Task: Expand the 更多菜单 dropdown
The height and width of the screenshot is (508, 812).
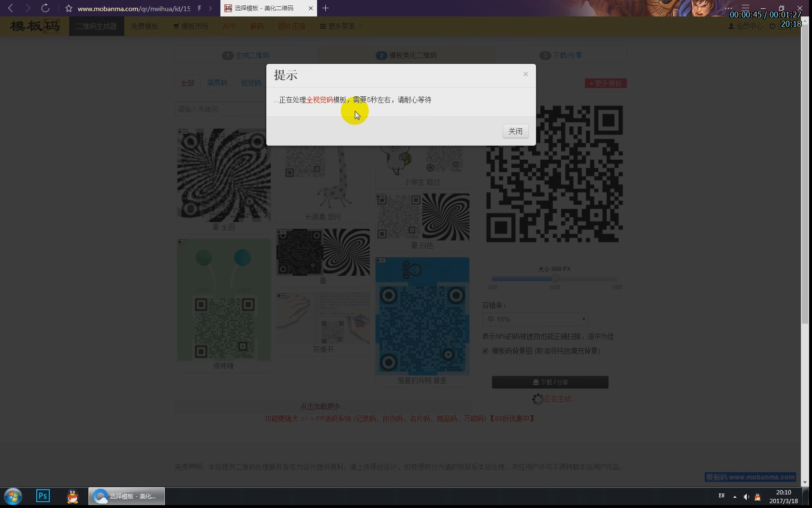Action: point(340,26)
